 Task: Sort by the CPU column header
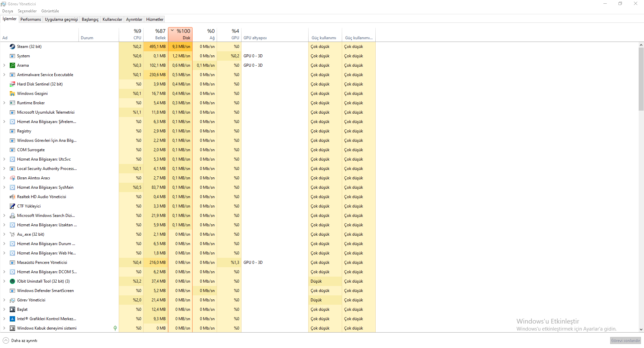tap(131, 35)
